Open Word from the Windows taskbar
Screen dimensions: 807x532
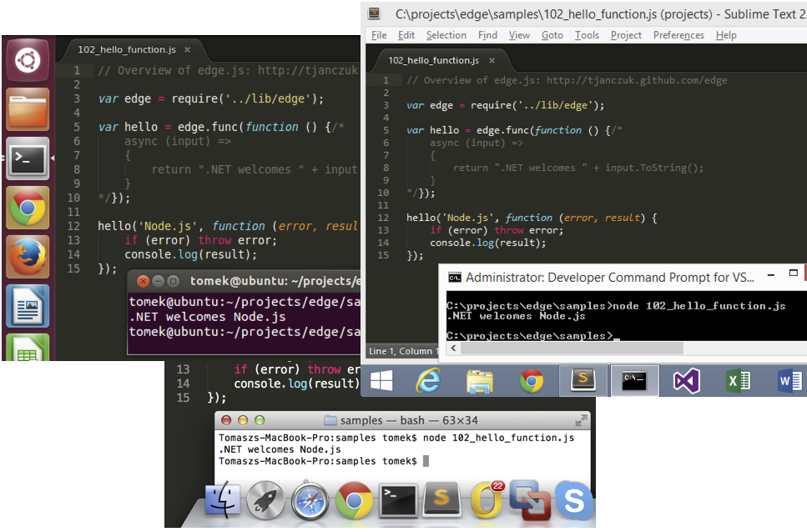[x=789, y=381]
